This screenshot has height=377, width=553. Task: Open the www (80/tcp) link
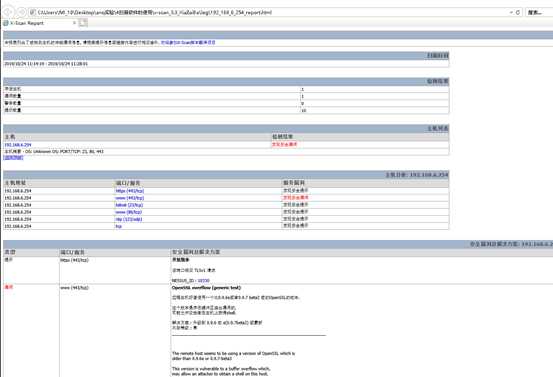pyautogui.click(x=128, y=212)
